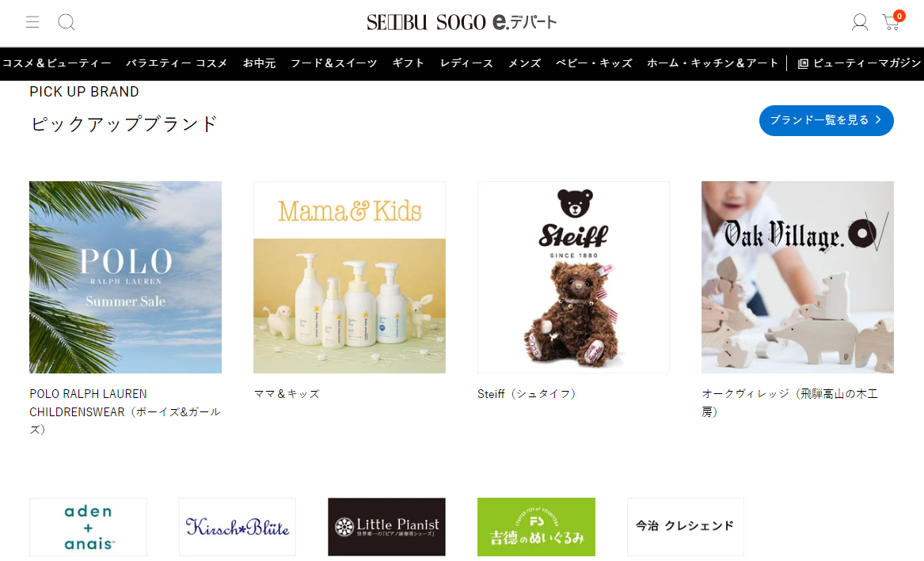Open POLO RALPH LAUREN CHILDRENSWEAR text link
924x561 pixels.
(125, 411)
